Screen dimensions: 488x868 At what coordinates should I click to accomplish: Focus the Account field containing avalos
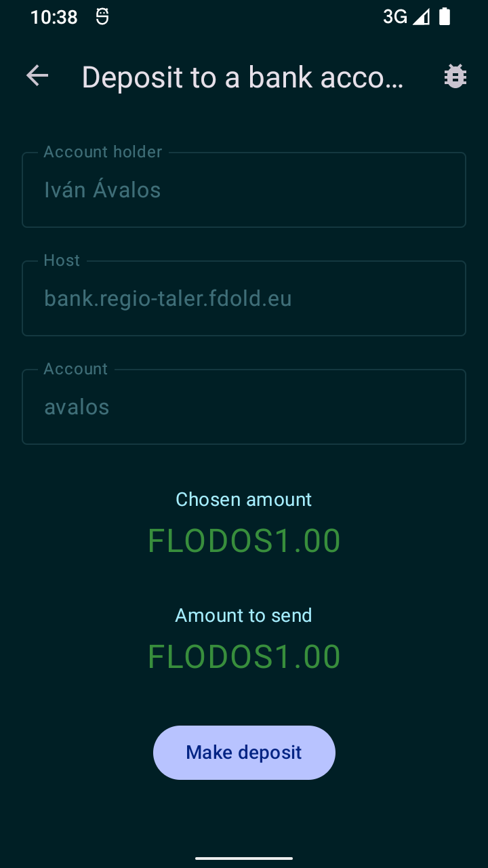(x=244, y=408)
